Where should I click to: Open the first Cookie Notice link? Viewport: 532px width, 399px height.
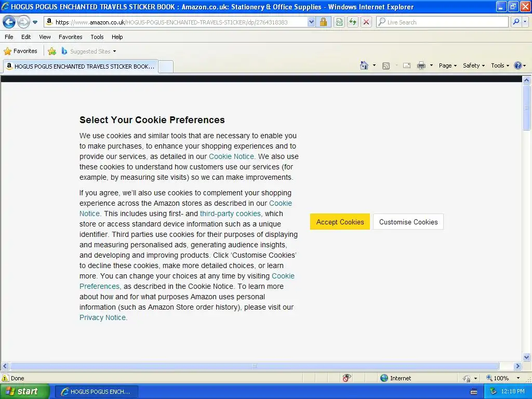[x=232, y=156]
